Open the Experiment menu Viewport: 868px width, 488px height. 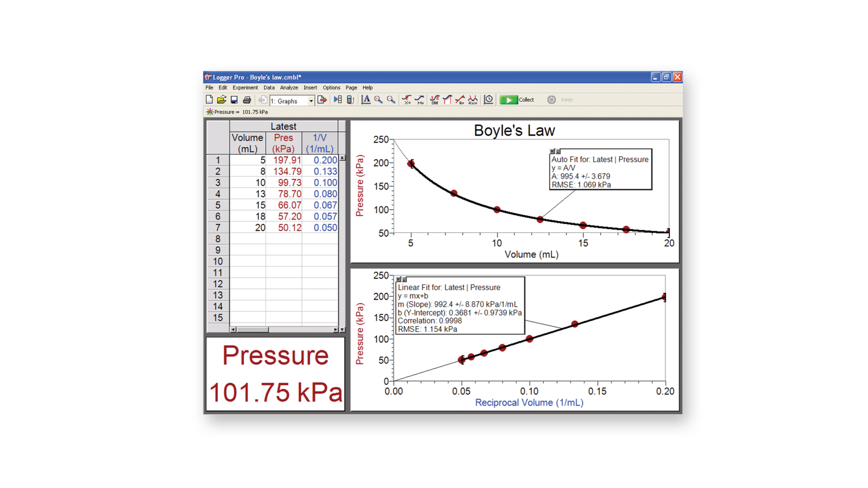click(x=245, y=88)
